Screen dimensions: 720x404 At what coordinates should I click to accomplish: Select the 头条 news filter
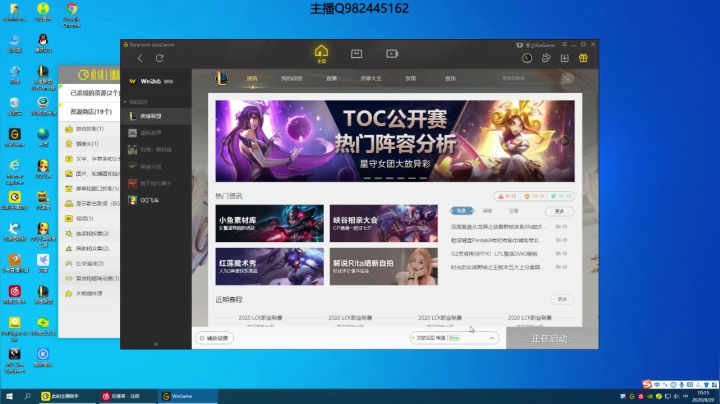click(461, 211)
